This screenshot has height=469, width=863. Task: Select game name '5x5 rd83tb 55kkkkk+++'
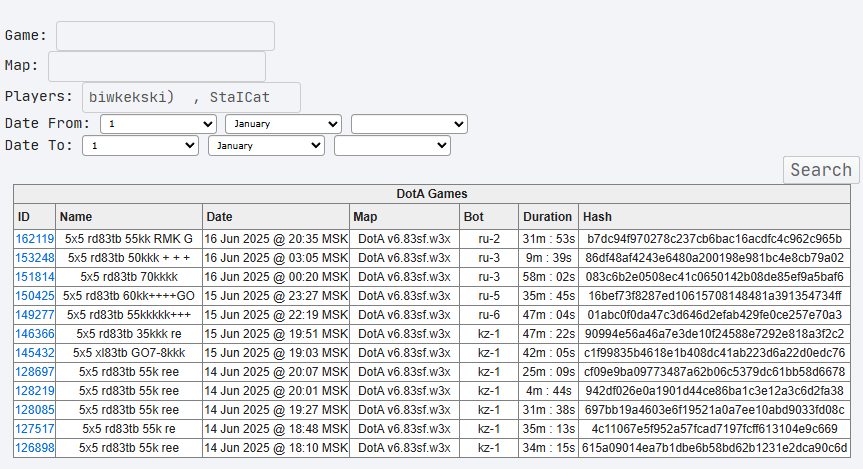click(129, 315)
